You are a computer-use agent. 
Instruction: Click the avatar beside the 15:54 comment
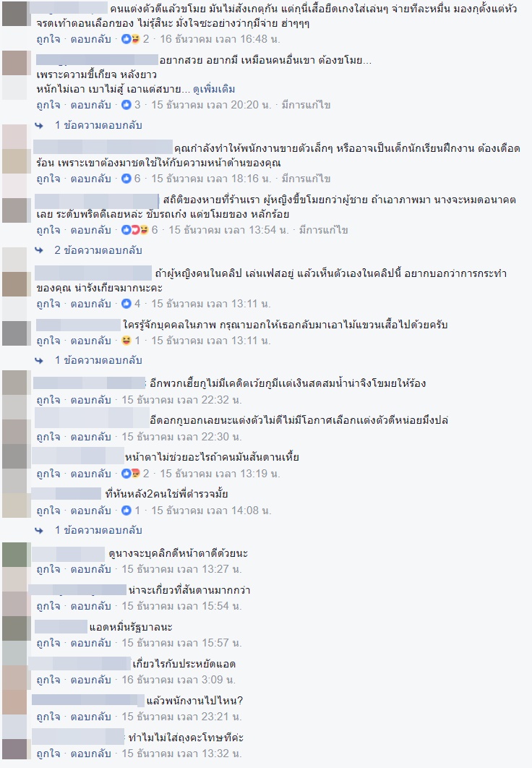(x=14, y=603)
